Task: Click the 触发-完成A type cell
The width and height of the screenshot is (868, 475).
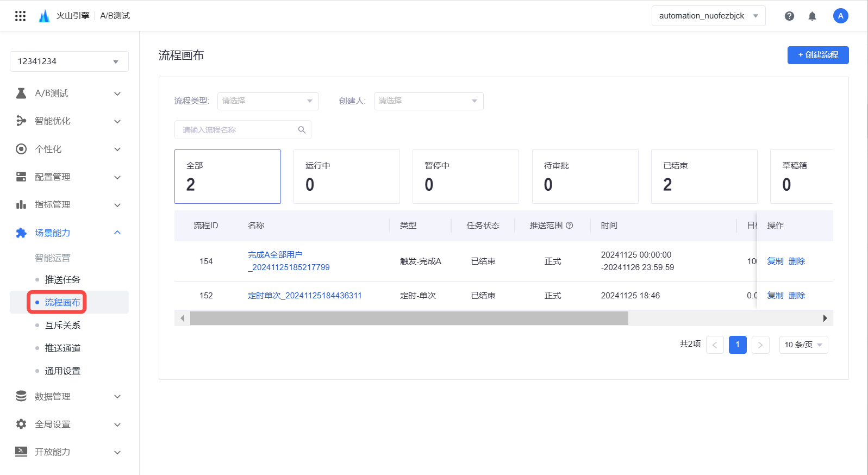Action: pos(421,261)
